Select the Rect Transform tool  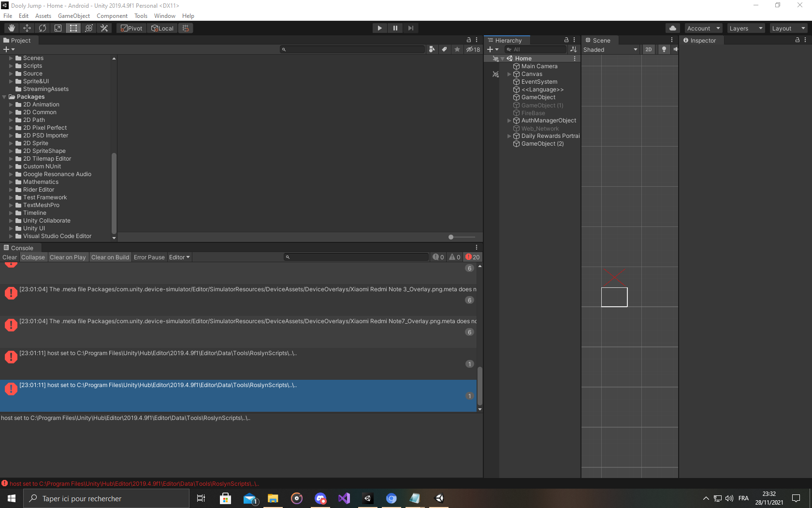coord(73,28)
